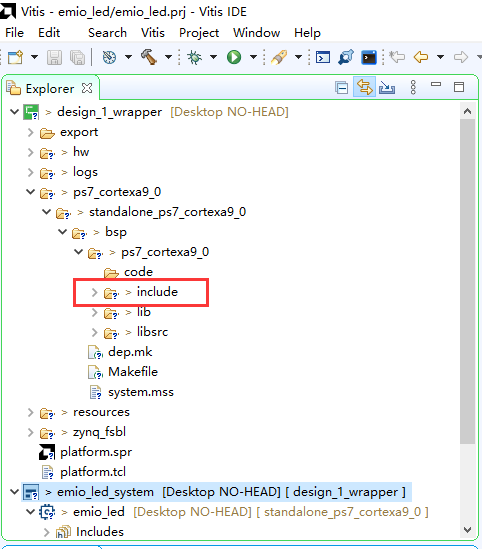Viewport: 482px width, 549px height.
Task: Open the Project menu
Action: coord(199,33)
